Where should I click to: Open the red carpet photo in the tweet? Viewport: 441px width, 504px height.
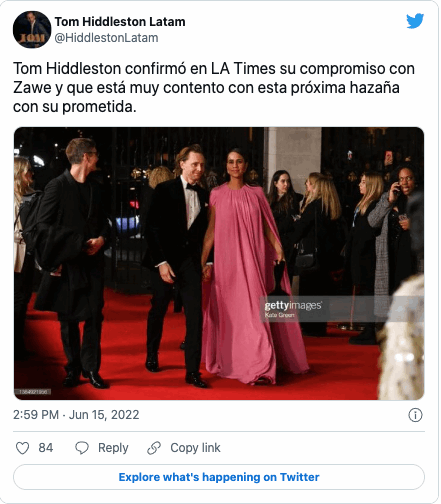219,263
